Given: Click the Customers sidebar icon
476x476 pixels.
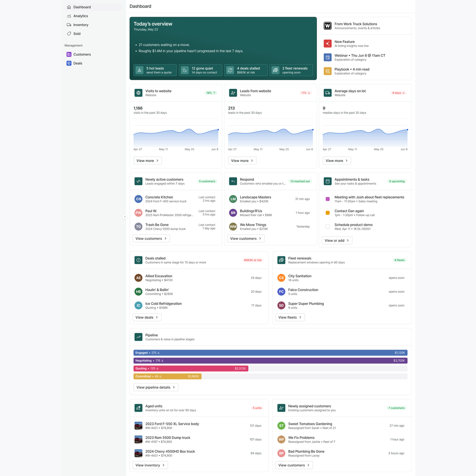Looking at the screenshot, I should (x=69, y=54).
